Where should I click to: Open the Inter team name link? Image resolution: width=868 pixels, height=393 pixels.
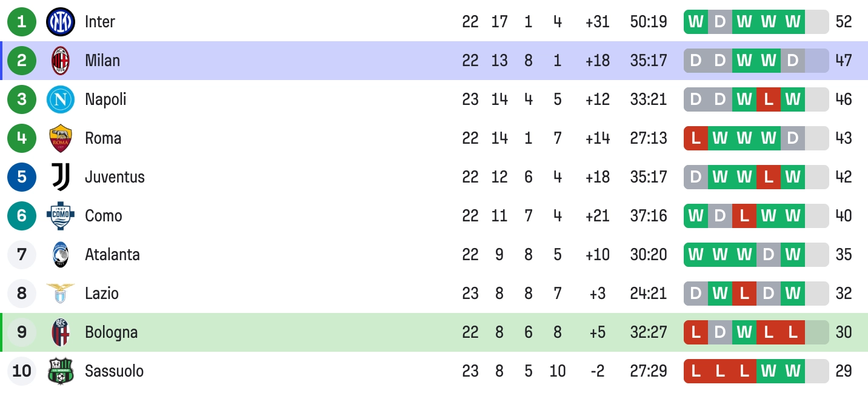pos(100,22)
